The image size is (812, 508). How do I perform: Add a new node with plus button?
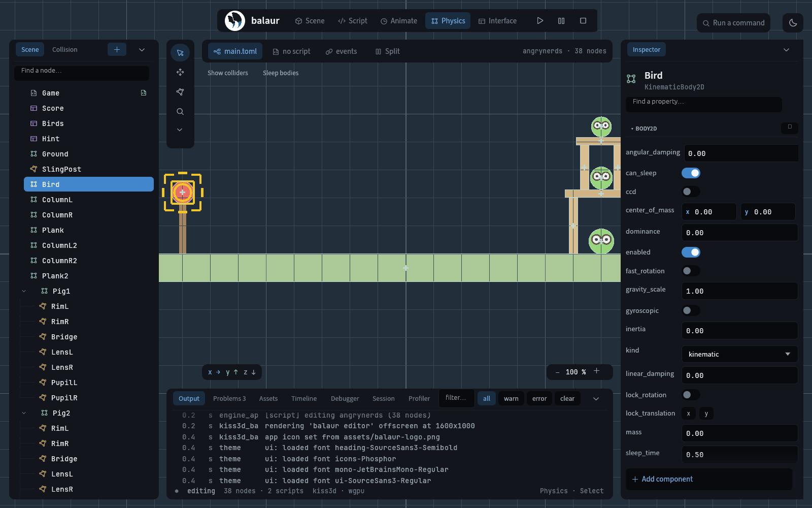tap(117, 49)
